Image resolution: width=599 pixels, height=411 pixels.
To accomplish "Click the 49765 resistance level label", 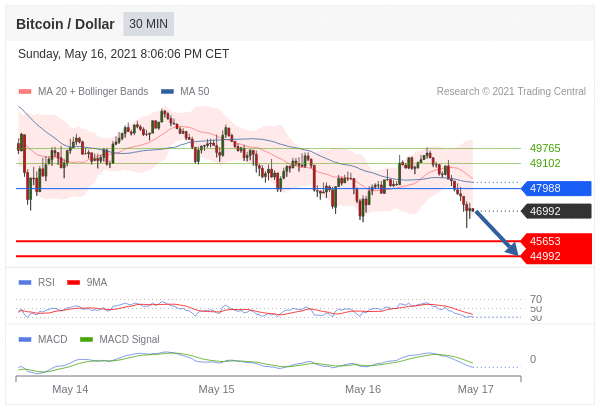I will click(x=545, y=148).
